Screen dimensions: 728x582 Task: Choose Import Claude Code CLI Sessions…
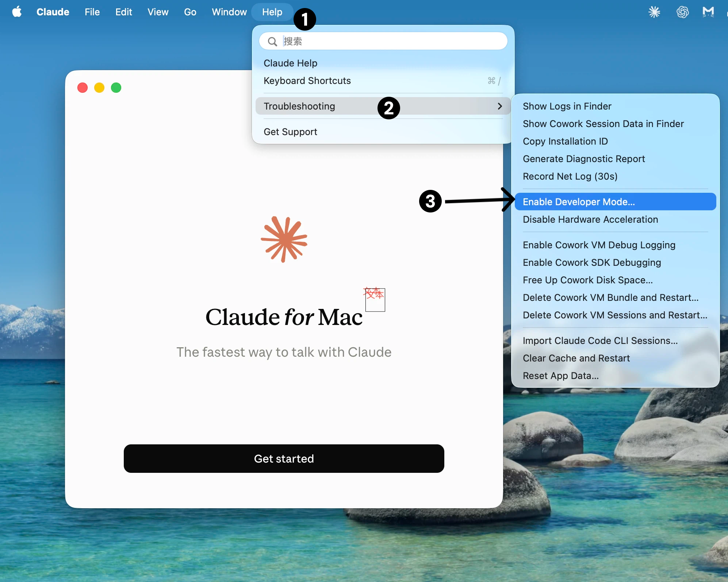click(616, 341)
